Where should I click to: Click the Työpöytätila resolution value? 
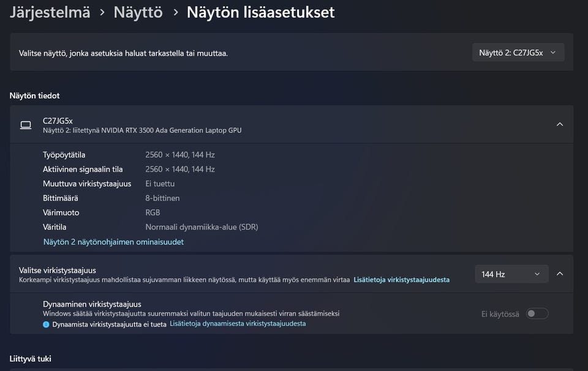180,155
